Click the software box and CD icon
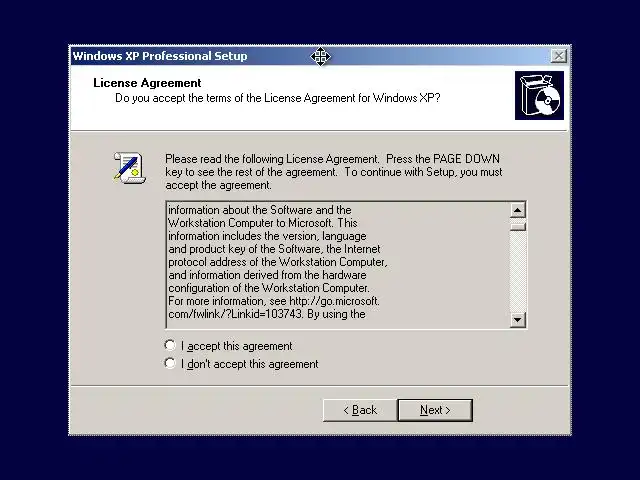 pos(539,96)
